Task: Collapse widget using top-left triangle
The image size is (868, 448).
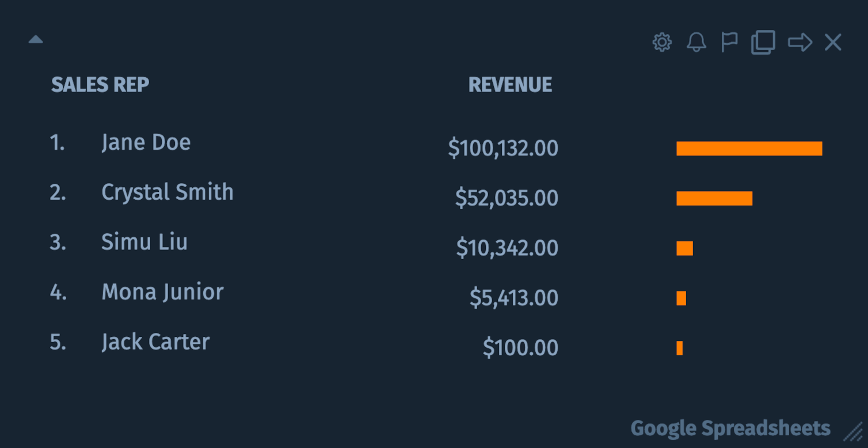Action: pos(36,39)
